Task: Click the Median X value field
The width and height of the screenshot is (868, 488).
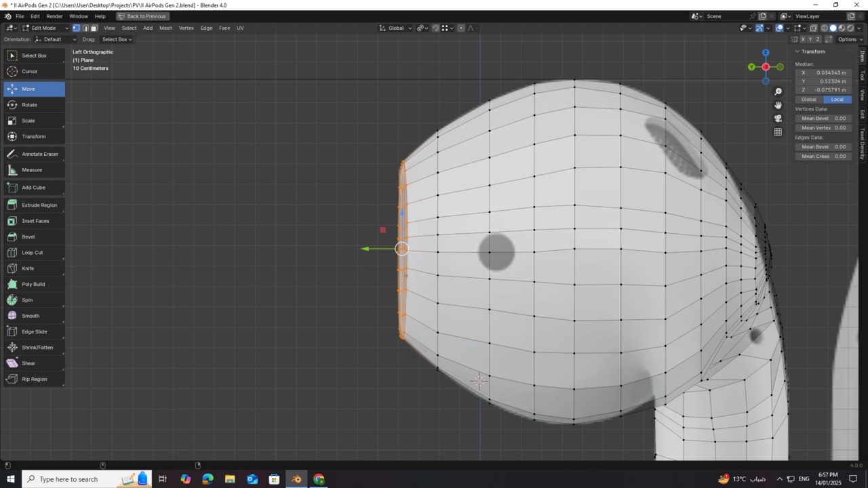Action: point(823,73)
